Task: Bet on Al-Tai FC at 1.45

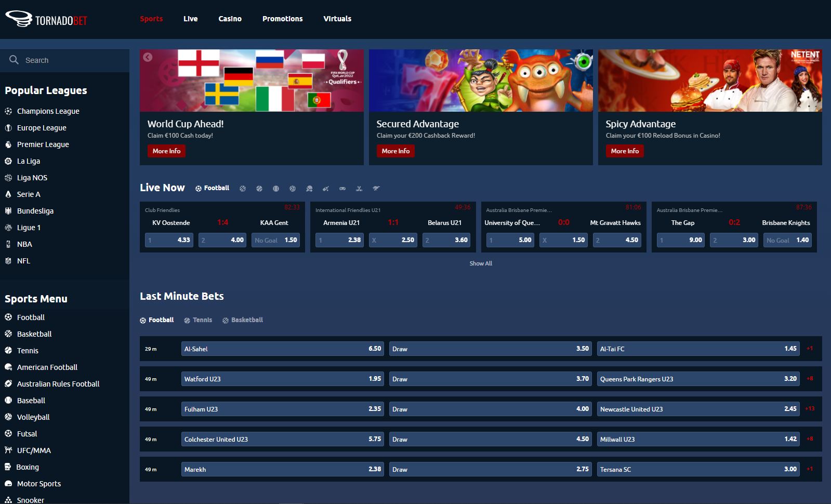Action: point(698,349)
